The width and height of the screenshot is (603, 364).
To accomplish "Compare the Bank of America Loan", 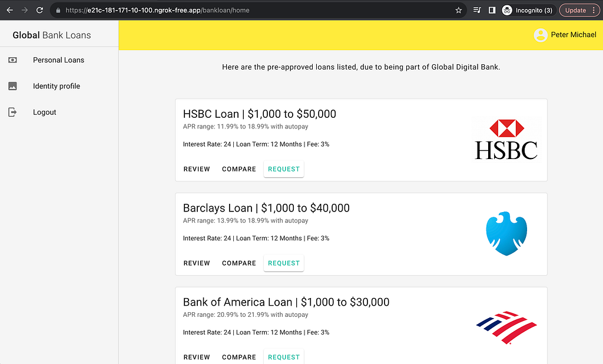I will click(x=239, y=357).
